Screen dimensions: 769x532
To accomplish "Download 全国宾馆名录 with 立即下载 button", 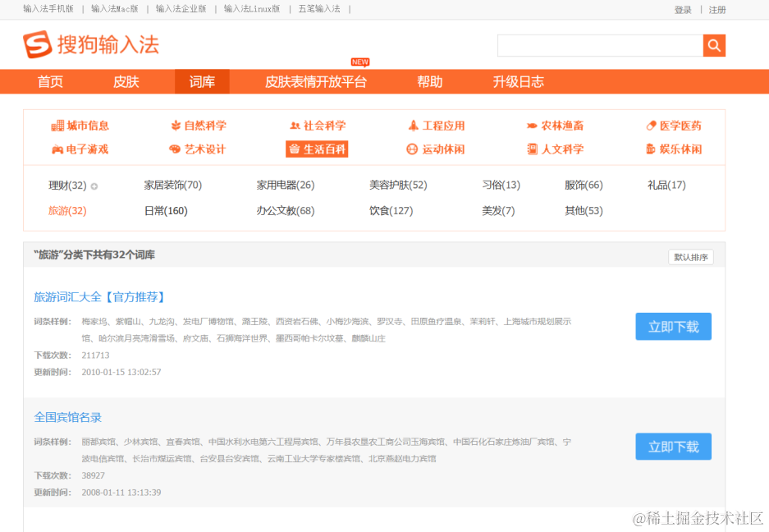I will pyautogui.click(x=673, y=447).
